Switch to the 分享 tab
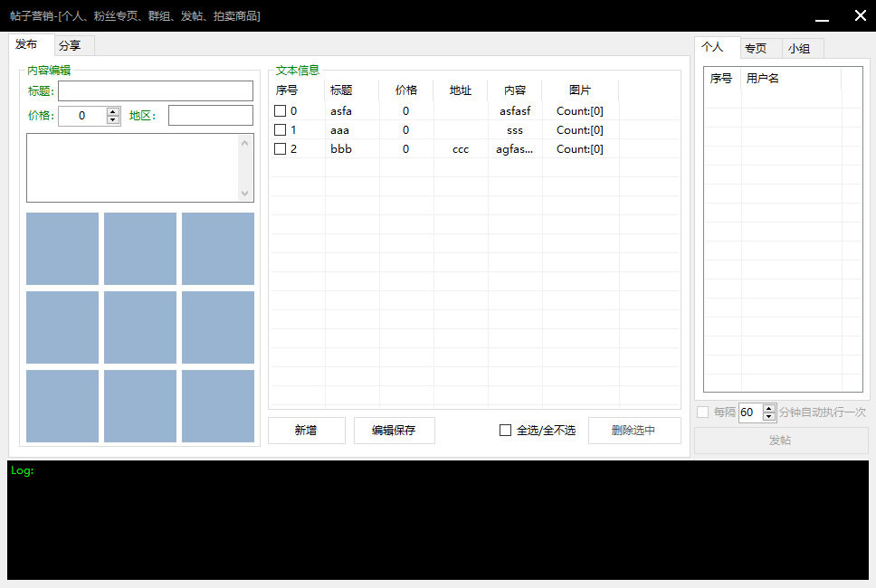Screen dimensions: 876x588 click(x=70, y=45)
